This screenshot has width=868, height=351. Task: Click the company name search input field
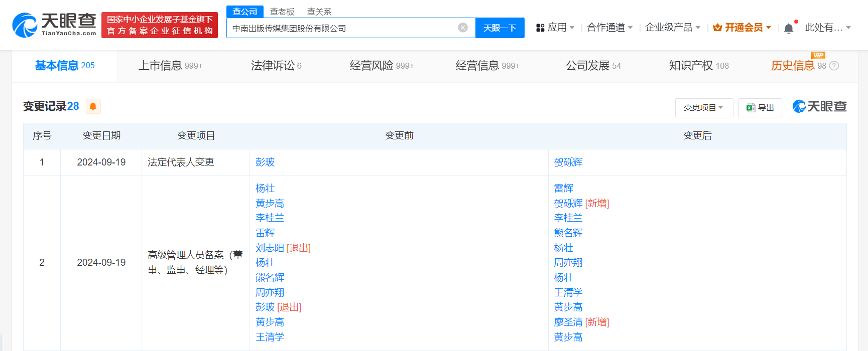pos(341,28)
